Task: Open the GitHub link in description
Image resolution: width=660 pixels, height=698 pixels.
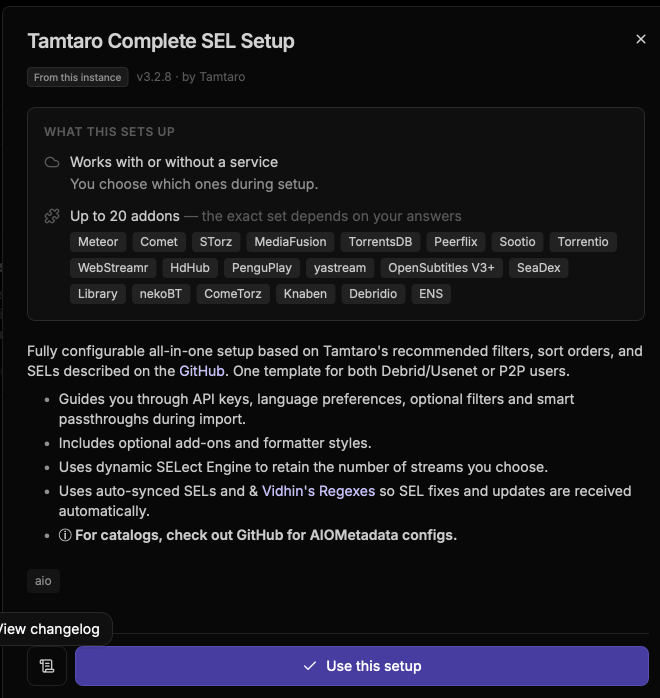Action: (202, 371)
